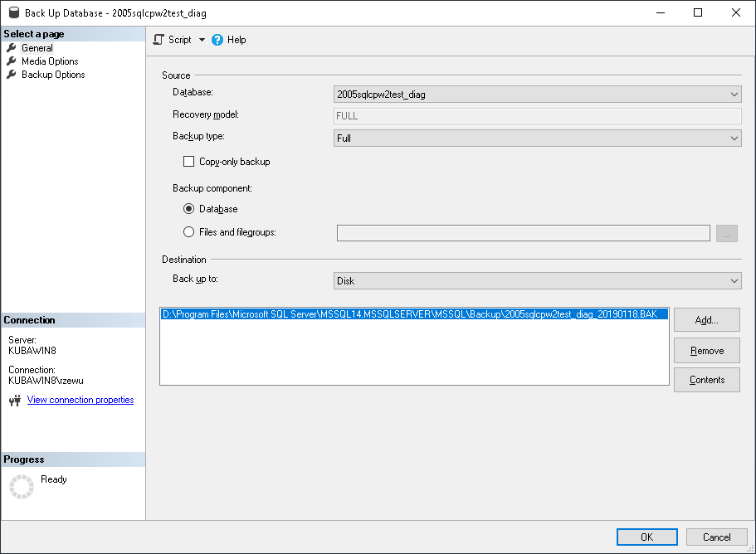This screenshot has height=554, width=756.
Task: Click the KUBAWIN8 server name text
Action: 32,351
